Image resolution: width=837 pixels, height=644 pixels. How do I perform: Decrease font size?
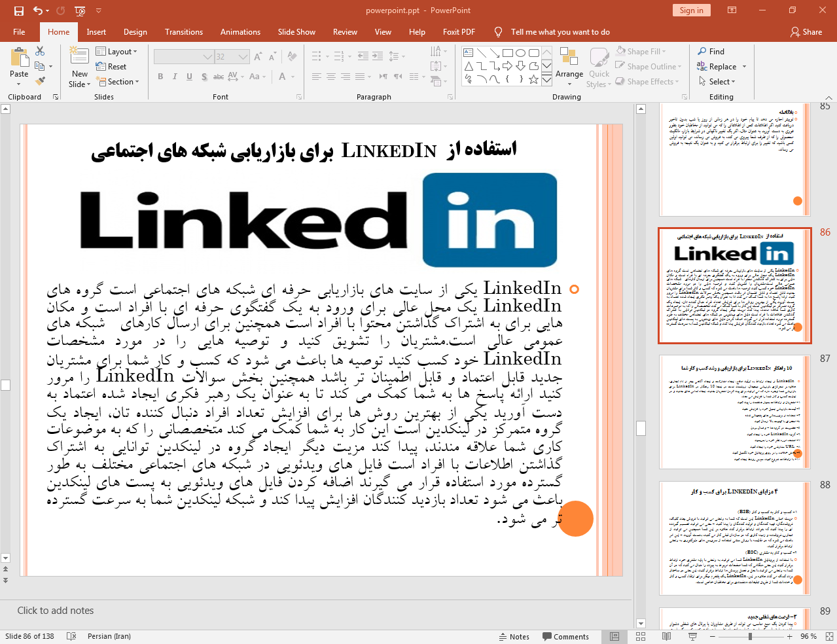pos(272,57)
